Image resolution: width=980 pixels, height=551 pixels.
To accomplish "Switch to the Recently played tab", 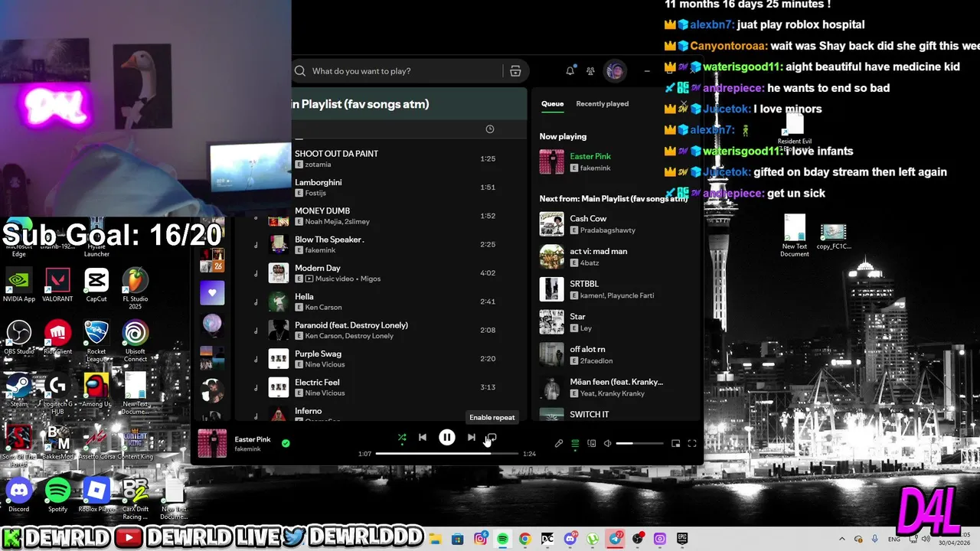I will coord(603,103).
